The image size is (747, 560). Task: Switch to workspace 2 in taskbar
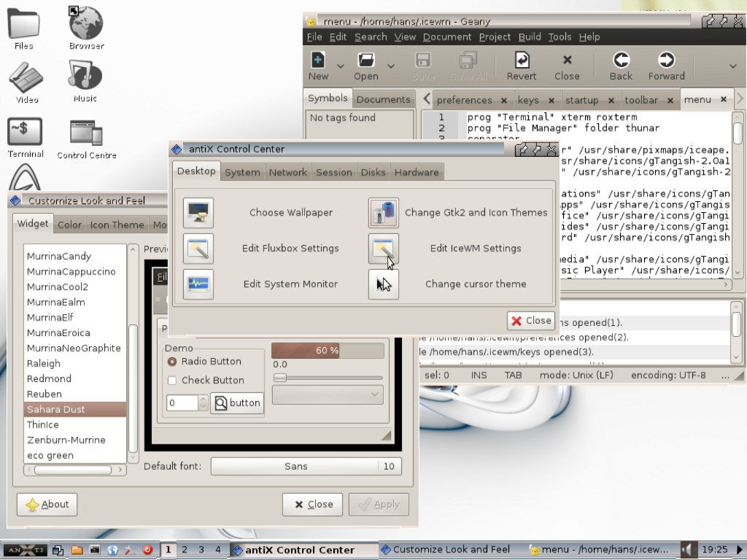tap(185, 550)
